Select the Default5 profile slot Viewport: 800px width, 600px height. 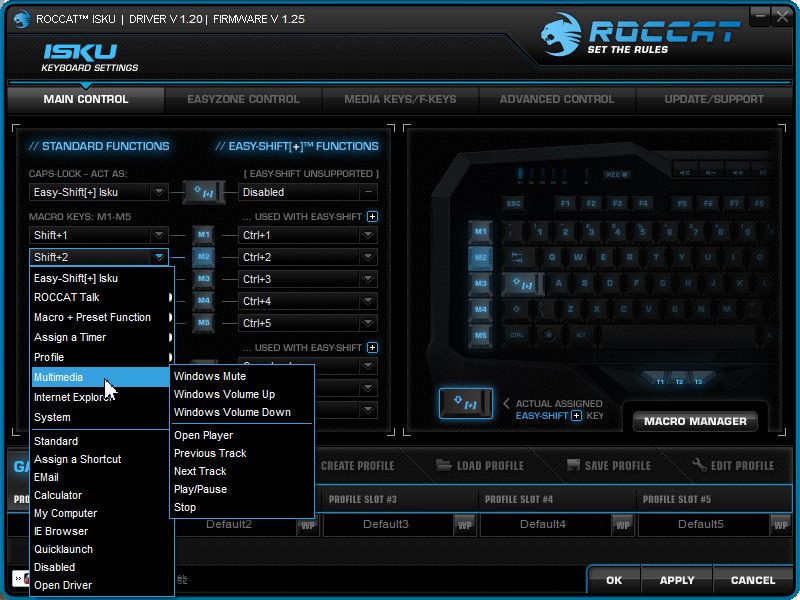click(x=701, y=524)
